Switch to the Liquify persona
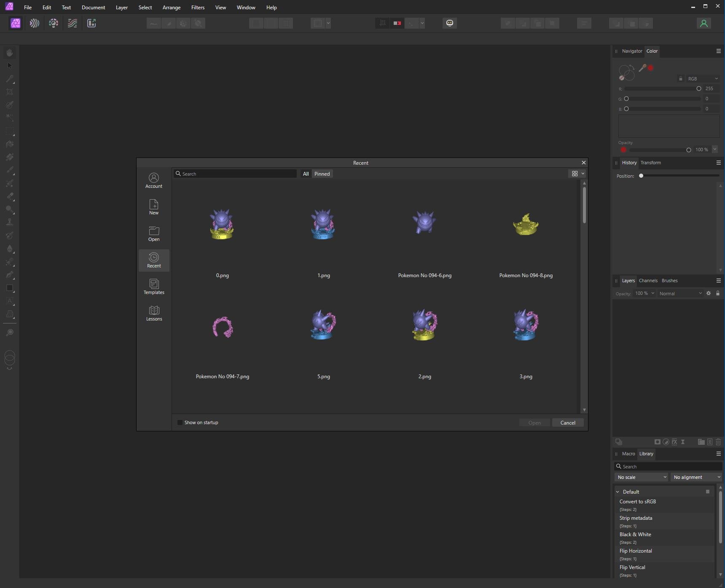 pyautogui.click(x=35, y=23)
